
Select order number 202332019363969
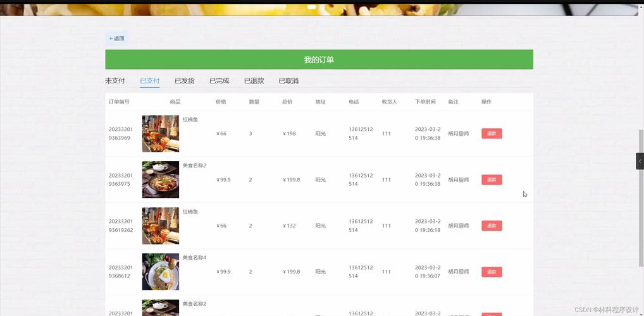(121, 133)
